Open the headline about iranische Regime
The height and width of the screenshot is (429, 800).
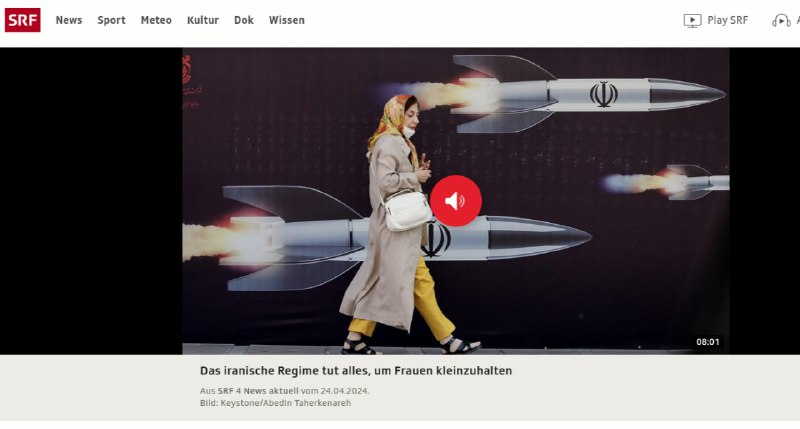point(356,371)
